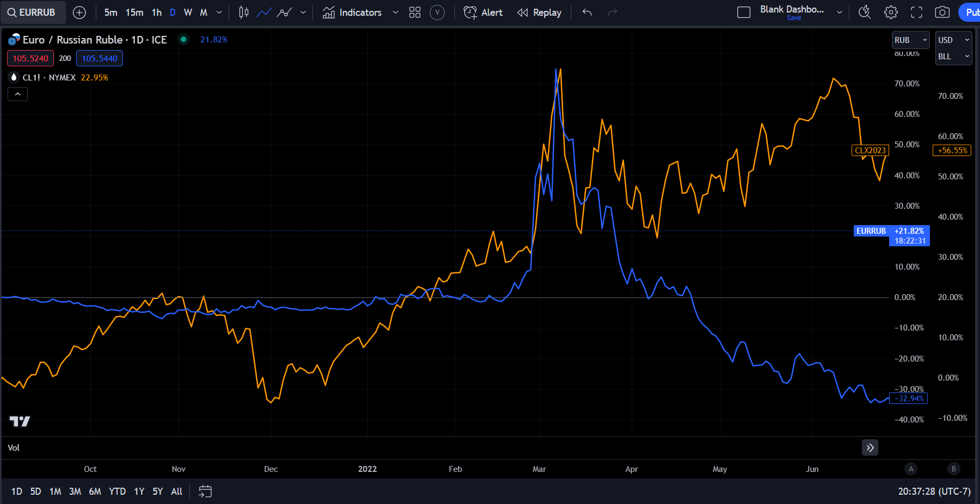Image resolution: width=980 pixels, height=504 pixels.
Task: Toggle the 'B' scale option bottom right
Action: pos(954,468)
